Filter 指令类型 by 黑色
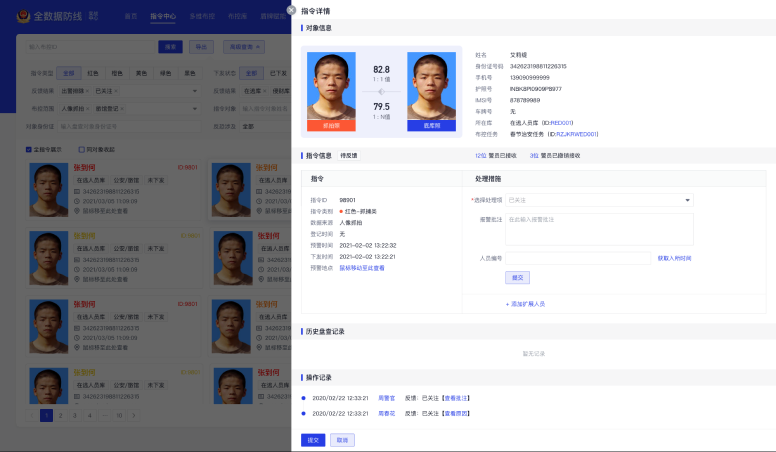This screenshot has width=776, height=452. (x=190, y=73)
